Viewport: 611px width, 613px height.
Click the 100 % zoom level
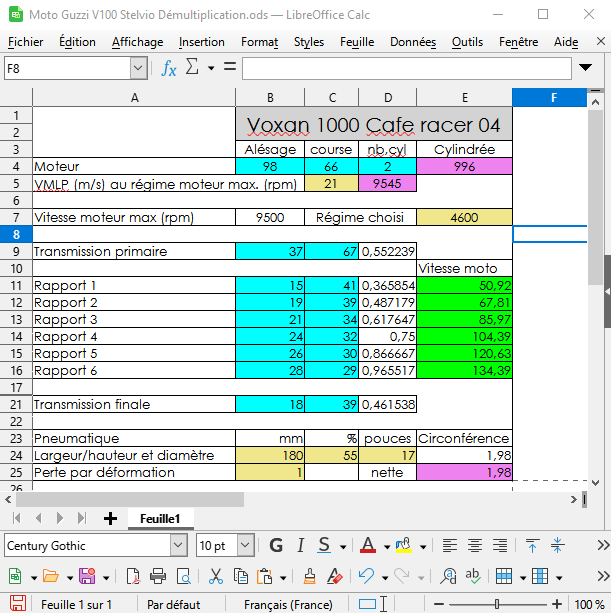coord(589,604)
